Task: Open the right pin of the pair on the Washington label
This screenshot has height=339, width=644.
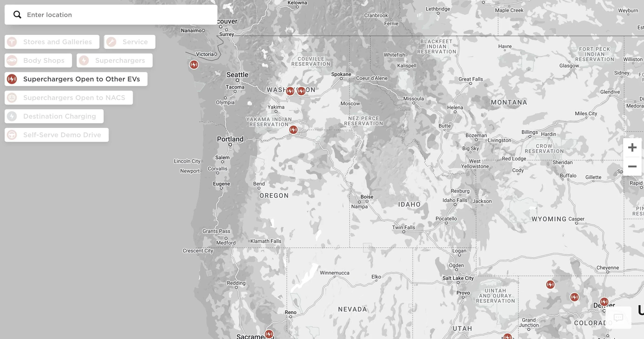Action: point(301,91)
